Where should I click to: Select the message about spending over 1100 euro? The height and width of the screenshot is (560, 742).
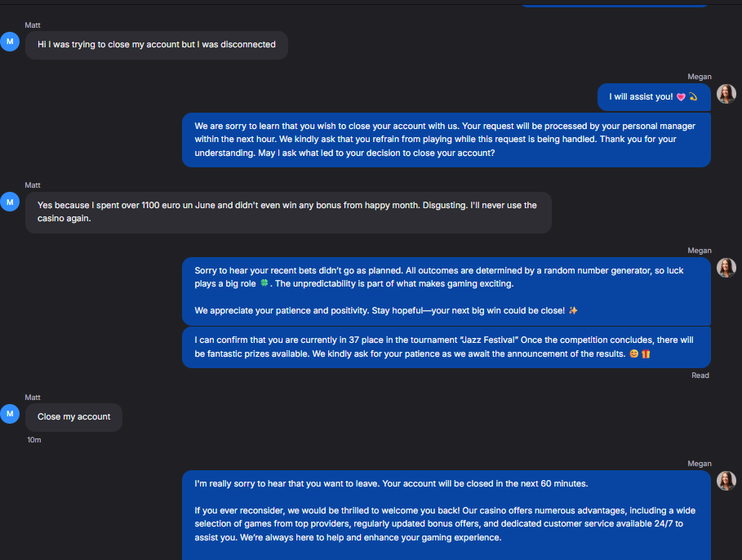[288, 212]
